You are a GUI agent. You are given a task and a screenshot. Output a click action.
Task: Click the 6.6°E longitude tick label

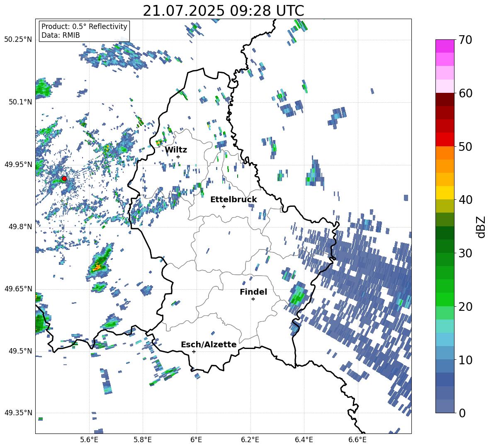pyautogui.click(x=357, y=440)
